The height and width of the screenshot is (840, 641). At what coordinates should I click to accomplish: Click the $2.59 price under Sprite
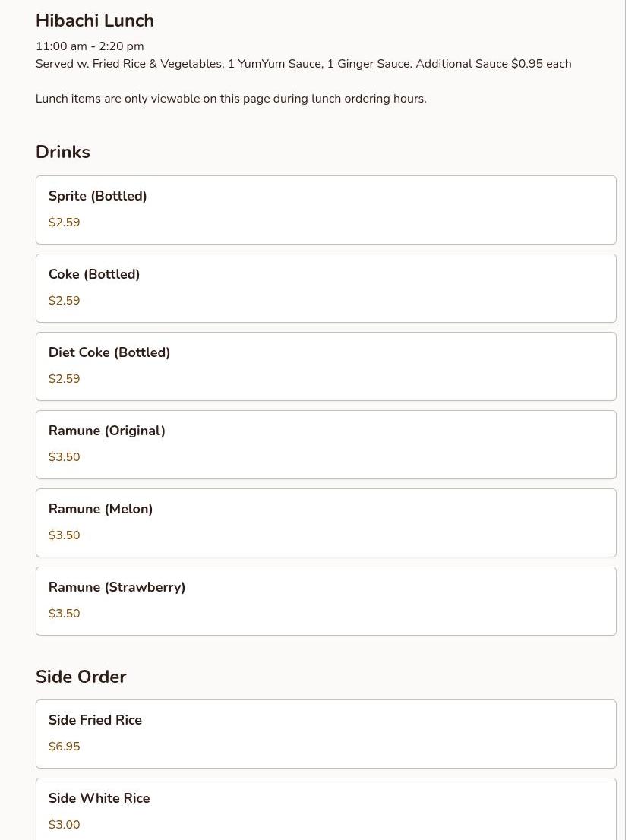pos(65,223)
